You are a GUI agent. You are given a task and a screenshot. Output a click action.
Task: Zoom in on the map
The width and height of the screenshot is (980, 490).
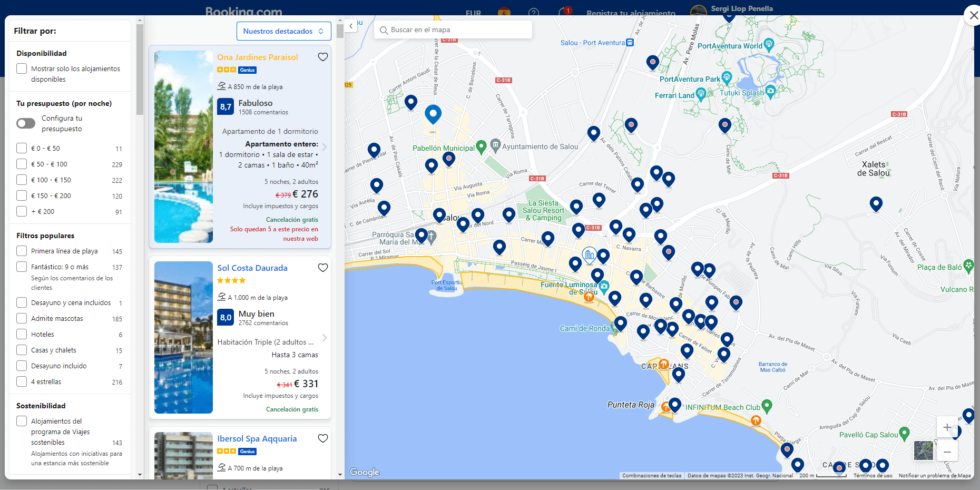pyautogui.click(x=947, y=427)
